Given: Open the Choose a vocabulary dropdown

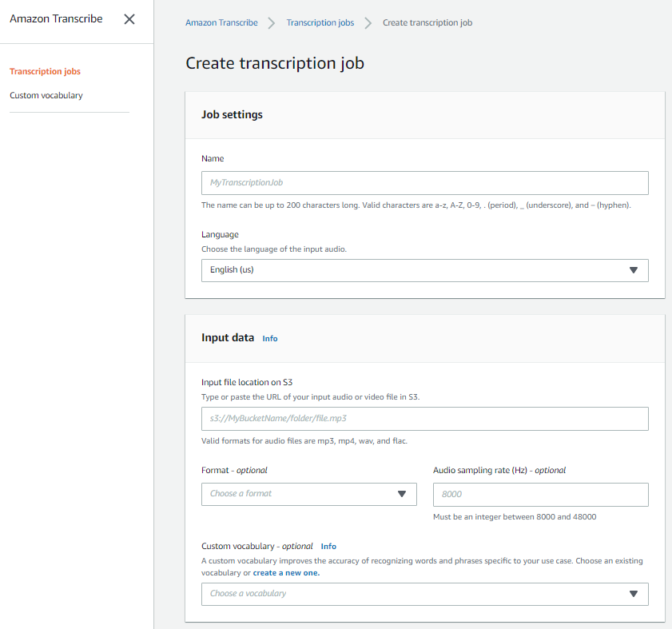Looking at the screenshot, I should (425, 594).
